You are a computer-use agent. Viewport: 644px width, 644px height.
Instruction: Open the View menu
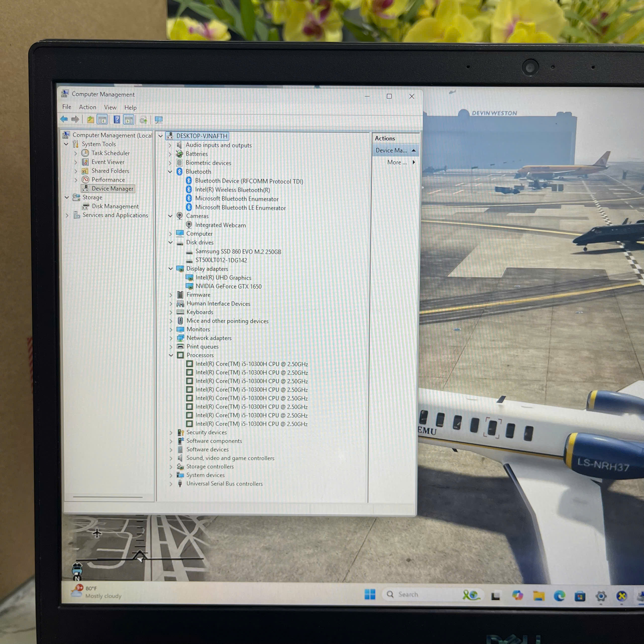click(x=110, y=107)
